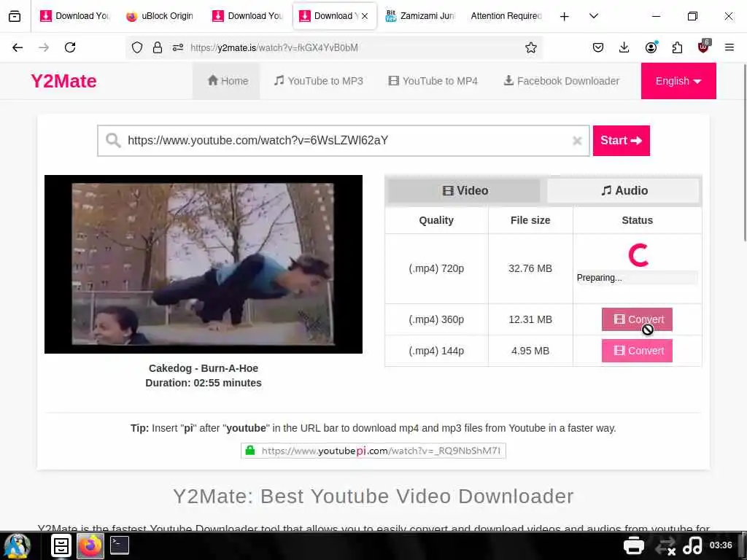Click the "Cakedog - Burn-A-Hoe" title
The image size is (747, 560).
tap(204, 368)
